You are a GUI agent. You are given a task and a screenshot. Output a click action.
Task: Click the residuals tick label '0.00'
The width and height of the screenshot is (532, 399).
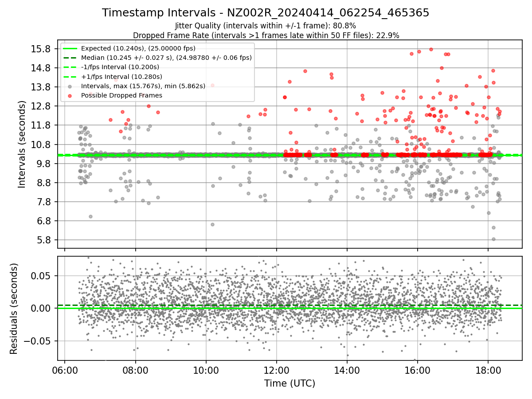click(x=41, y=308)
